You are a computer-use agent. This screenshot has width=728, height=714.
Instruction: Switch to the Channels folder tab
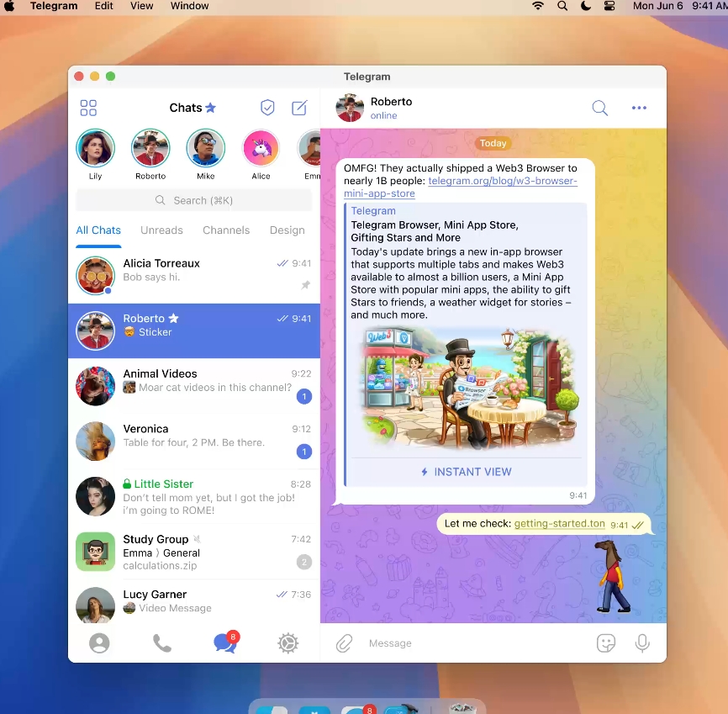click(x=226, y=230)
